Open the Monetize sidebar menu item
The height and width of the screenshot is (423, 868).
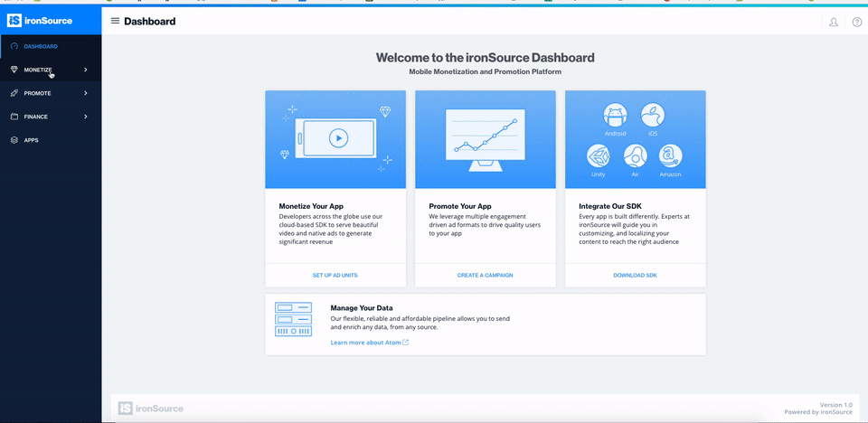click(51, 70)
